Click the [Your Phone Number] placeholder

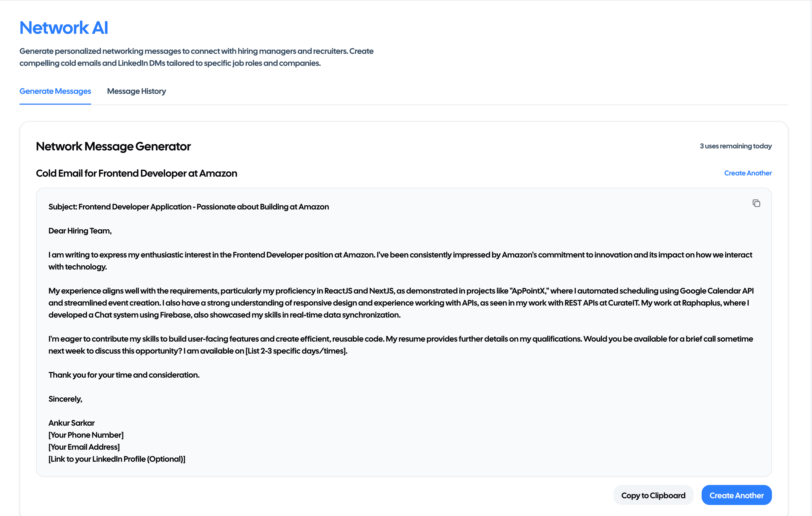[86, 435]
